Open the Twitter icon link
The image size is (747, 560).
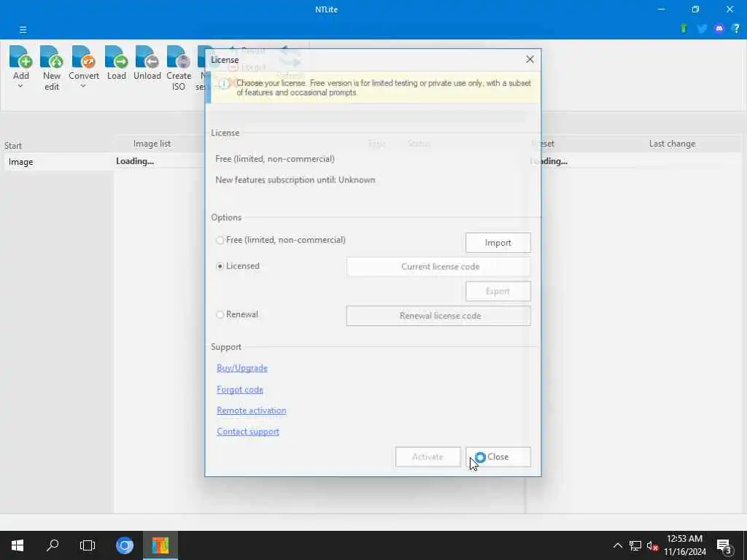(x=702, y=28)
